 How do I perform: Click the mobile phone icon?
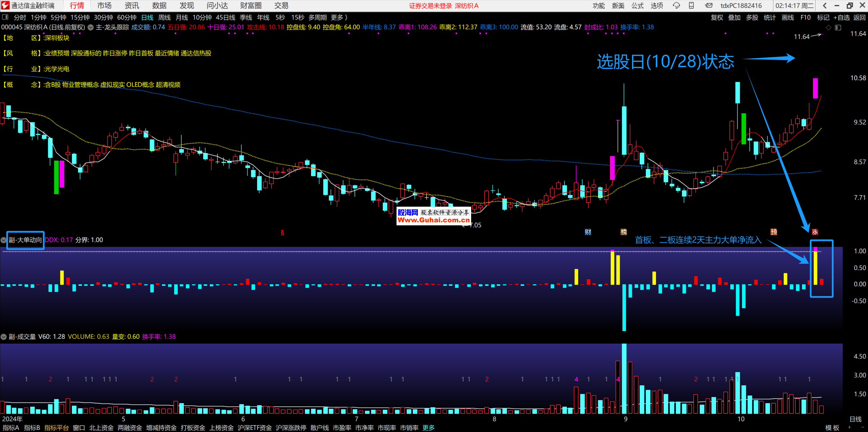691,5
